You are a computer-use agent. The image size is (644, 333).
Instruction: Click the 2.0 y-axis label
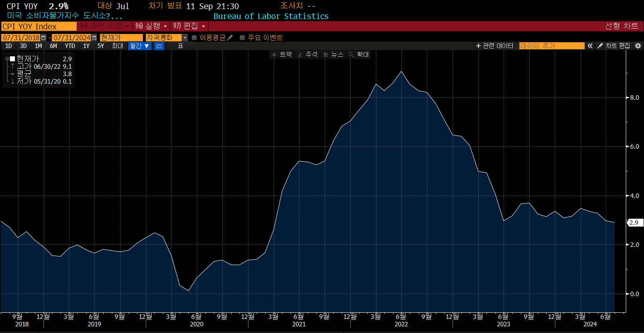(x=634, y=245)
